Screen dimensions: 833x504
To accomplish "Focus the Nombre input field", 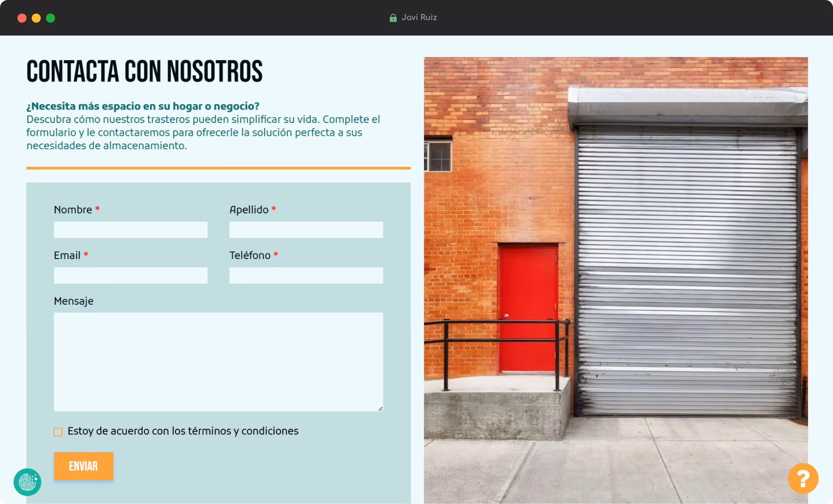I will (x=131, y=230).
